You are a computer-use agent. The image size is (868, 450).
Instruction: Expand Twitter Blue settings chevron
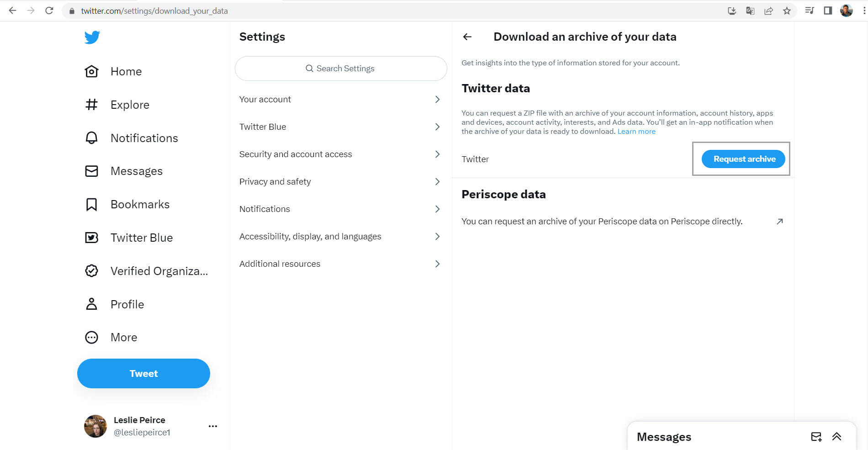tap(437, 127)
